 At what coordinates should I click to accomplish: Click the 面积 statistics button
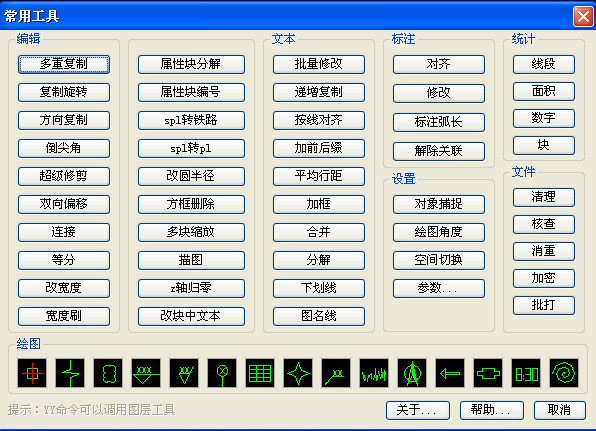[x=544, y=91]
